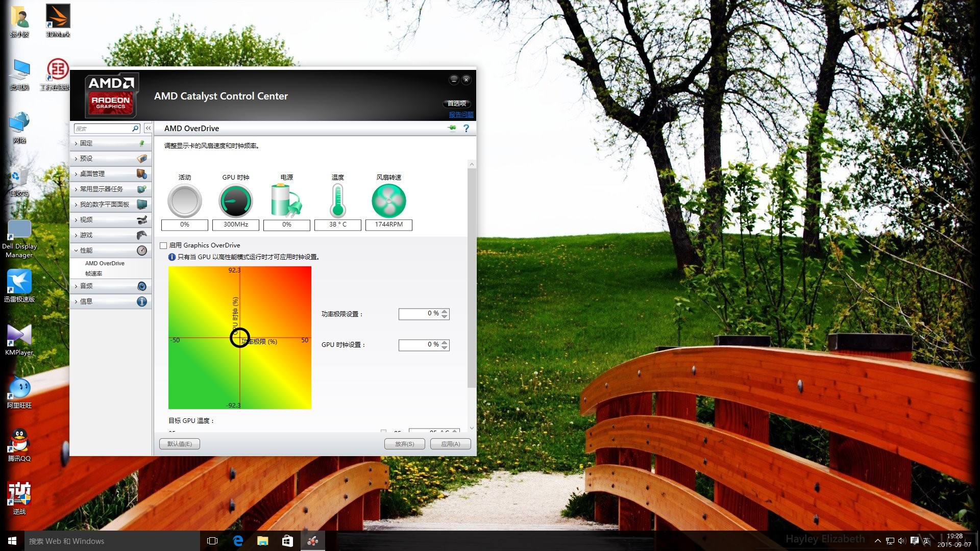Click the 默认值(E) button

[x=180, y=444]
